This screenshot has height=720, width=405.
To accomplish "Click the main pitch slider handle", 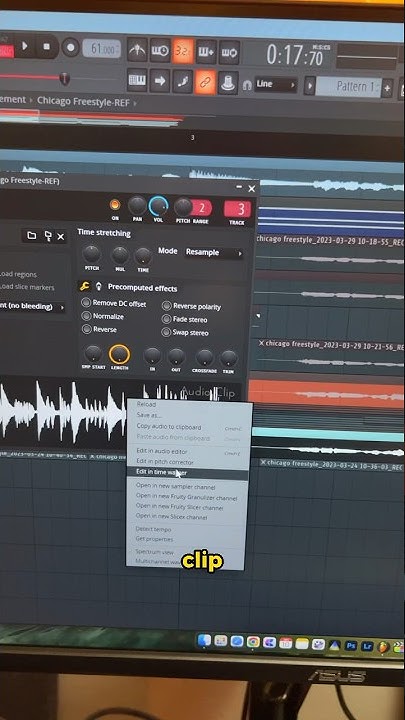I will [x=65, y=79].
